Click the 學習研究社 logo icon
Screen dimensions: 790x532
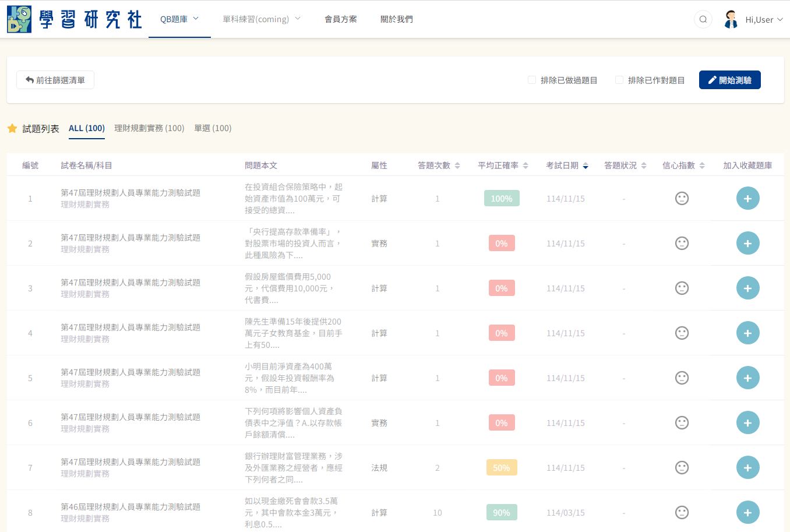(19, 19)
